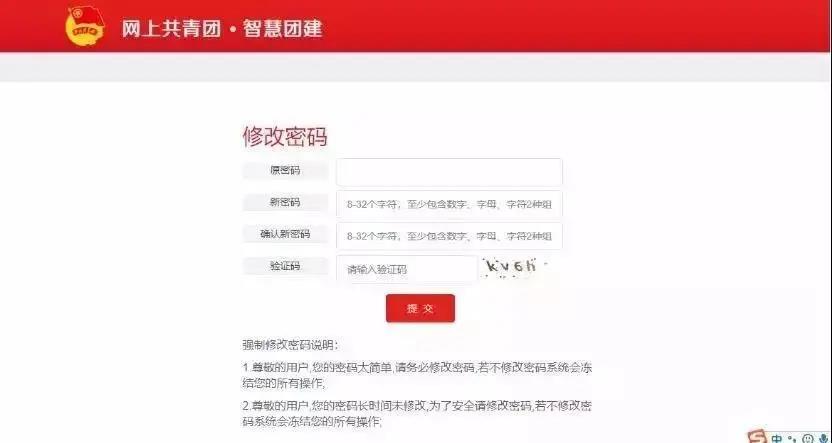
Task: Focus the 验证码 captcha input field
Action: click(406, 269)
